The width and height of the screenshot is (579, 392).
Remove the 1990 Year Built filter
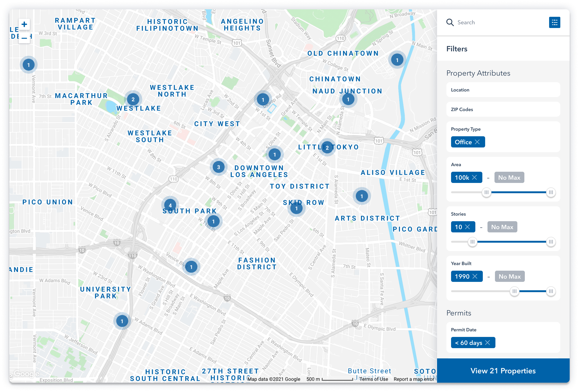[475, 276]
